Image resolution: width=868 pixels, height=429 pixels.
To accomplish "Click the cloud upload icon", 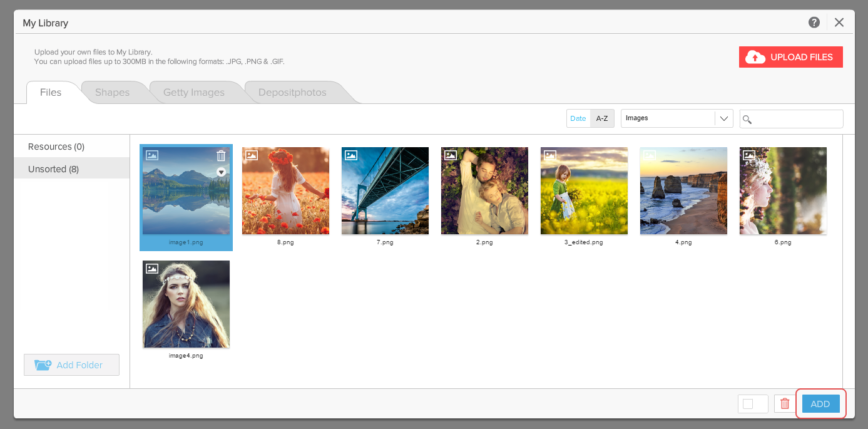I will click(755, 57).
